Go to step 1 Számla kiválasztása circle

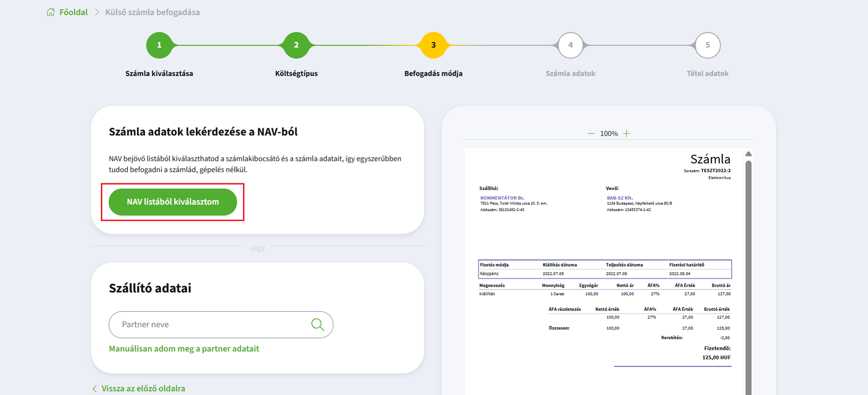coord(159,45)
